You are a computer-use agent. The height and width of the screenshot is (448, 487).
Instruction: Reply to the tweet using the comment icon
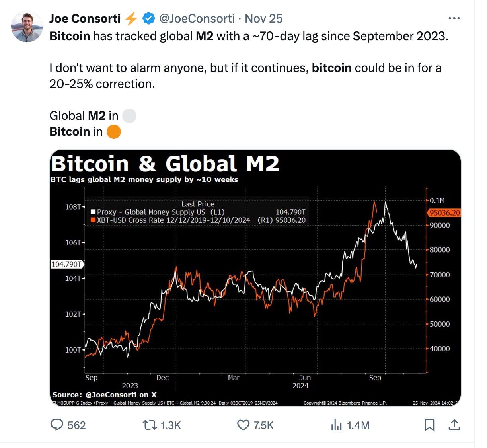click(56, 425)
